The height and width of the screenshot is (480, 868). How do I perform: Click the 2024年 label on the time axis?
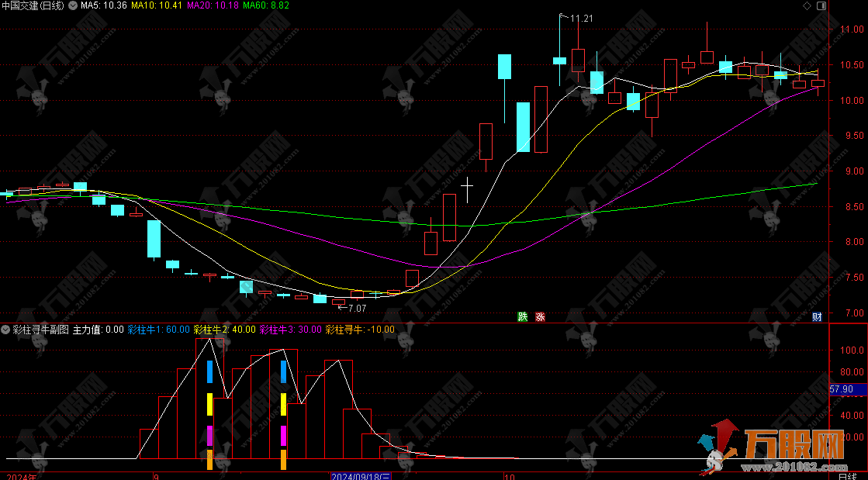tap(22, 476)
